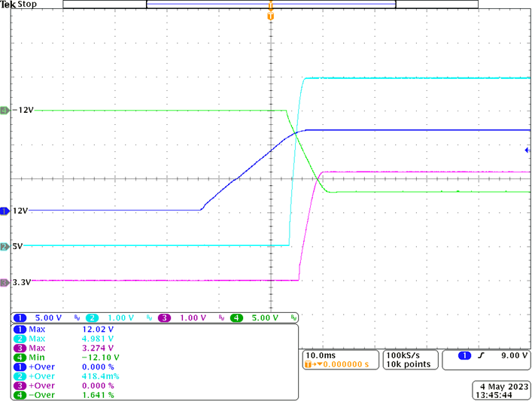Click channel 3 badge showing 1.00 V scale
Screen dimensions: 532x401
[x=187, y=318]
